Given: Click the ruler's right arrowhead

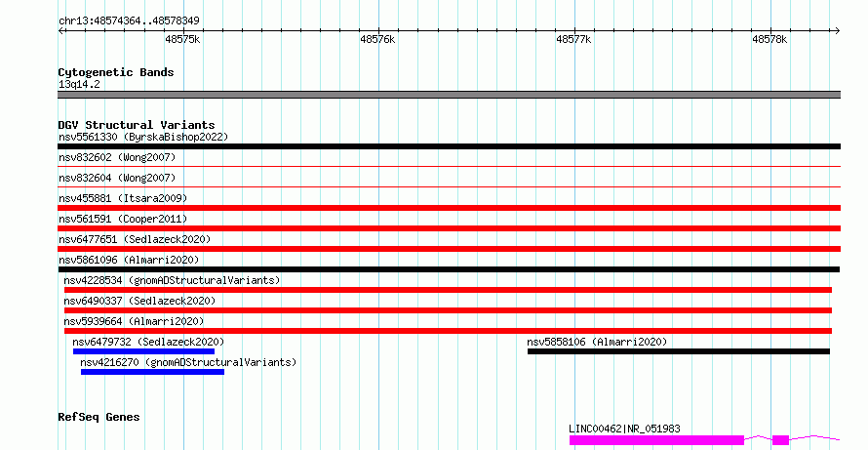Looking at the screenshot, I should (x=837, y=31).
